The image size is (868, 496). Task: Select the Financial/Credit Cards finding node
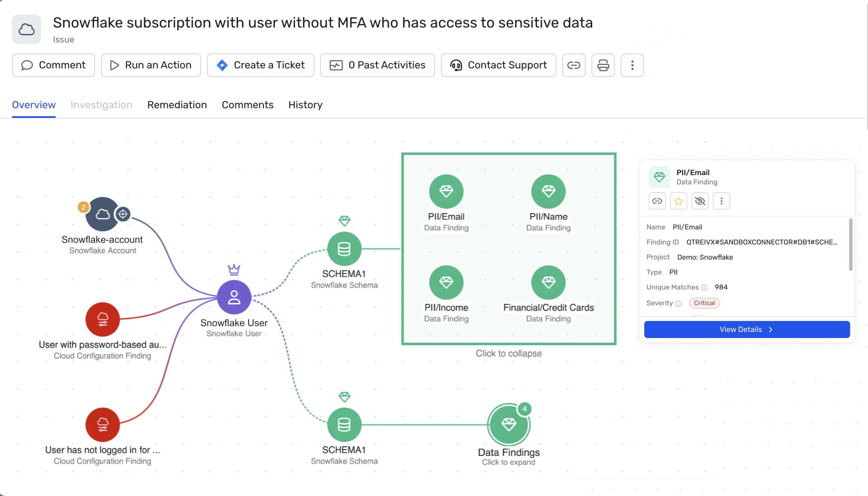coord(548,283)
